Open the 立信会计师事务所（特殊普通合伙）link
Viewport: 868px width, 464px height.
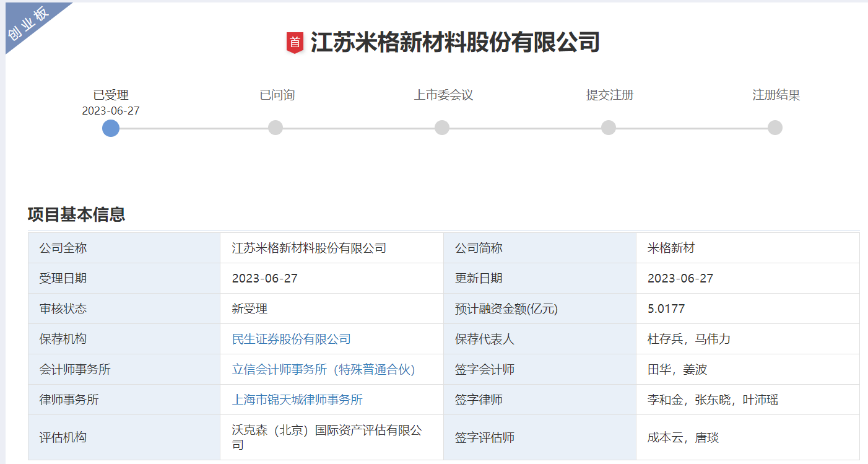click(323, 369)
